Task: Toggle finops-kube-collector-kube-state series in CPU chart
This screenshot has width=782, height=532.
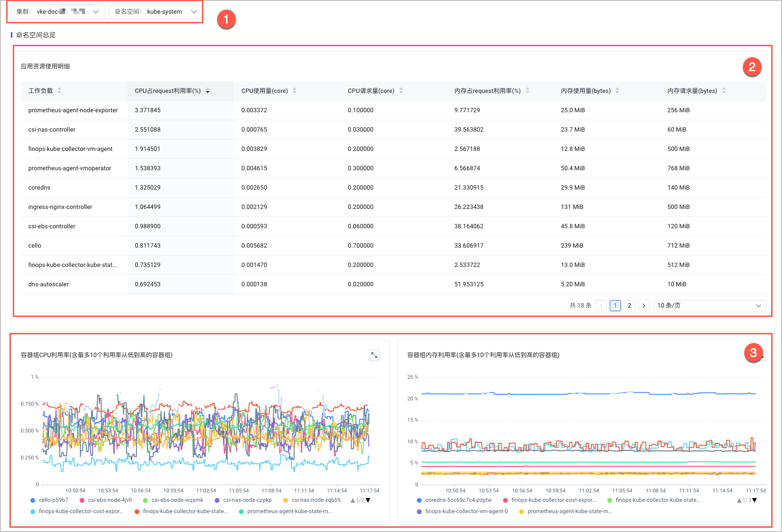Action: pyautogui.click(x=181, y=511)
